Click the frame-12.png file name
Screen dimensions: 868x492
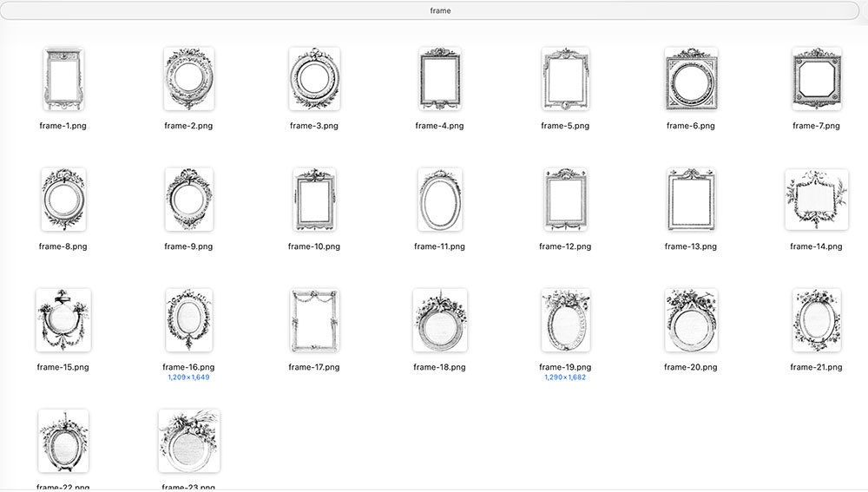tap(565, 246)
